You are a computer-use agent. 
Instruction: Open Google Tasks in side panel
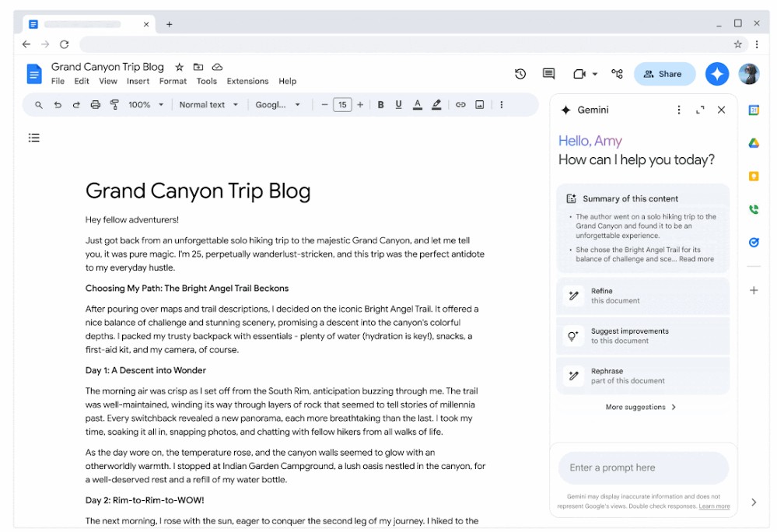coord(754,242)
